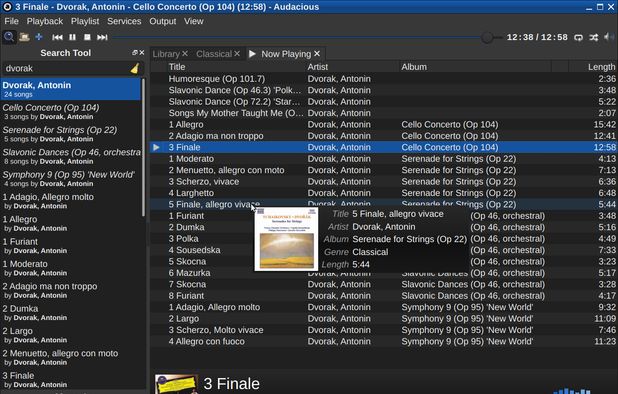Screen dimensions: 618x394
Task: Toggle shuffle mode
Action: [x=594, y=37]
